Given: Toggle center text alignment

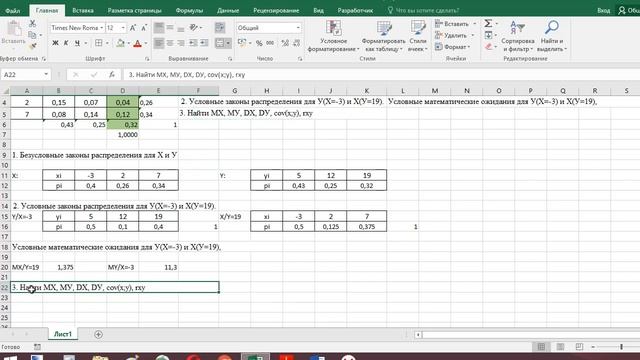Looking at the screenshot, I should coord(170,43).
